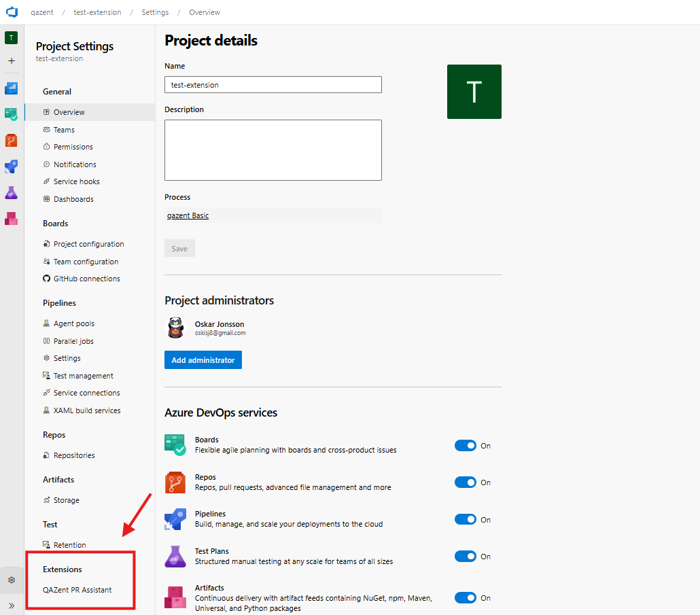Open Storage under Artifacts
Viewport: 700px width, 615px height.
pos(90,500)
